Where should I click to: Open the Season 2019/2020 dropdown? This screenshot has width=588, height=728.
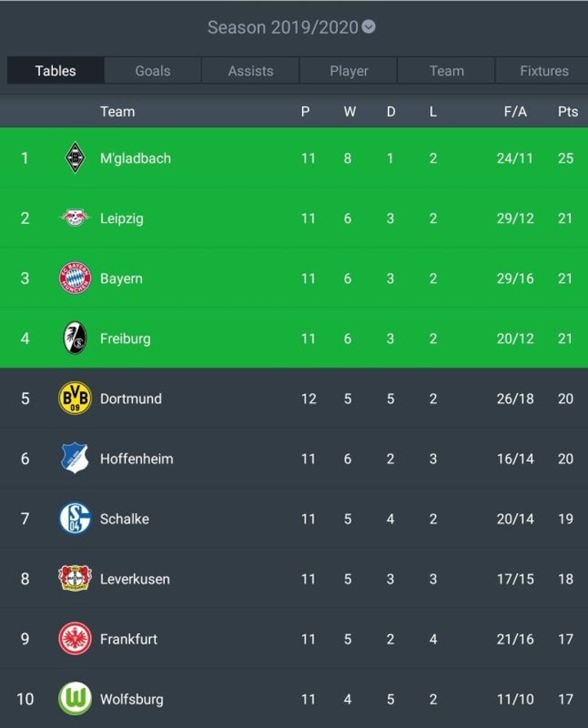tap(292, 28)
